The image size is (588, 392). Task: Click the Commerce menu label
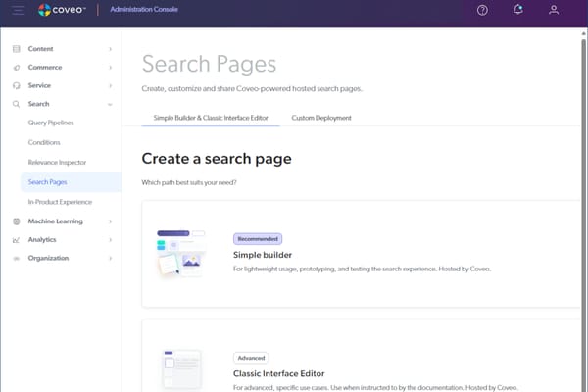45,68
